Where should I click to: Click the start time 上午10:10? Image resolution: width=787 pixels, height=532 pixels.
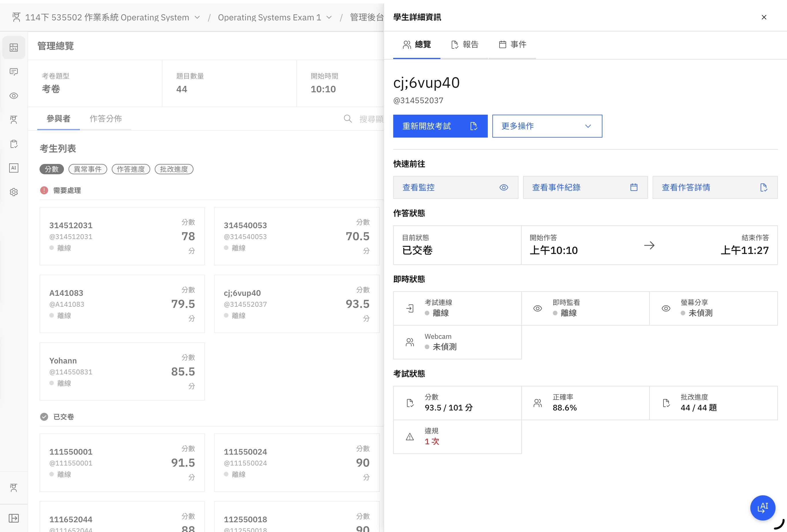pos(554,250)
